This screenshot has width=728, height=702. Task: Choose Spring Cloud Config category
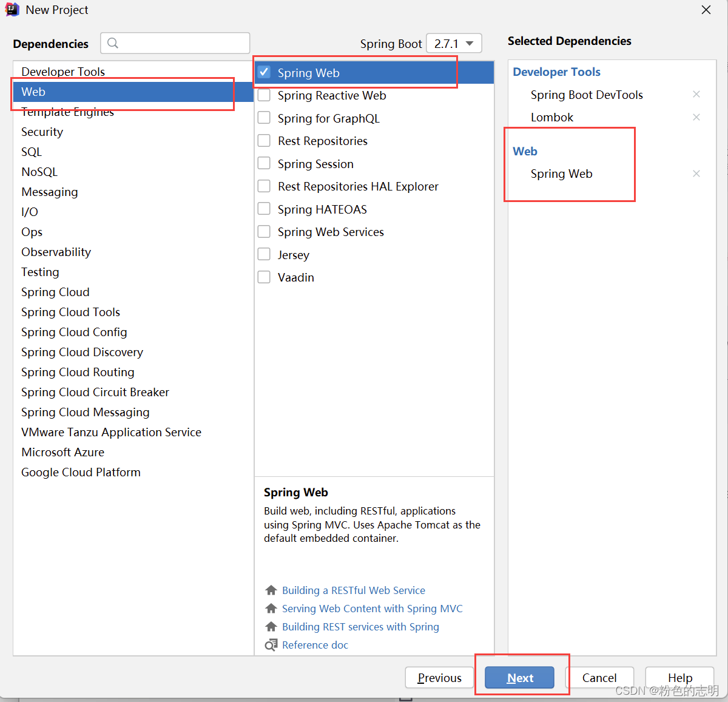tap(133, 332)
